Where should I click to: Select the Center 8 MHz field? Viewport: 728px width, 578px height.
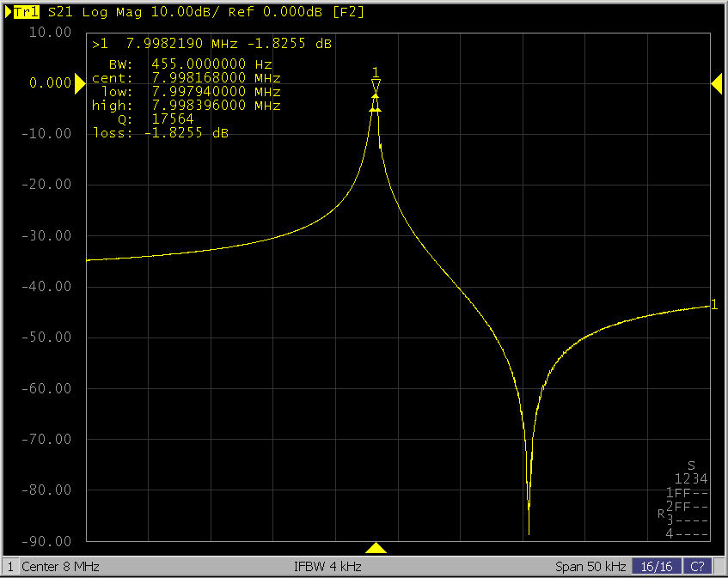tap(60, 567)
